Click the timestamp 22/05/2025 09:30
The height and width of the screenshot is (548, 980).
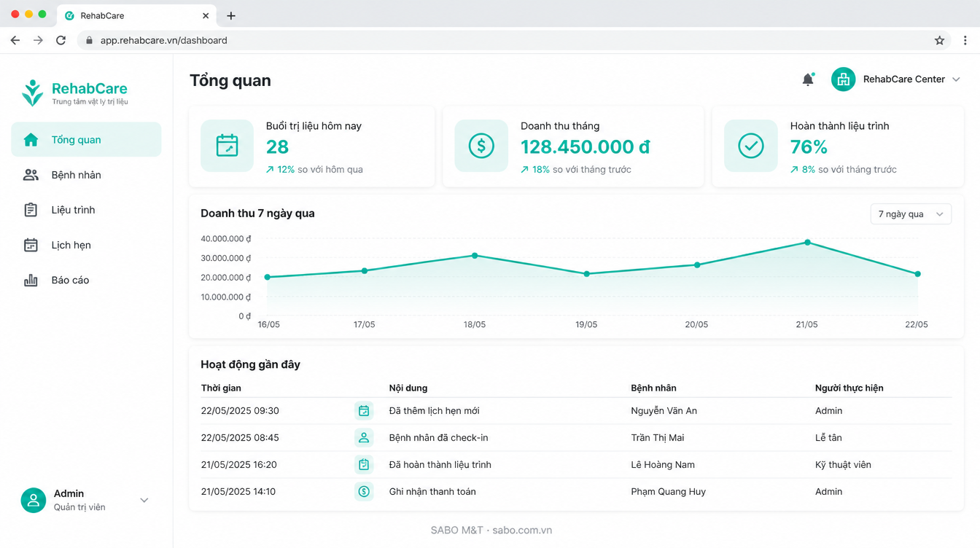[240, 411]
